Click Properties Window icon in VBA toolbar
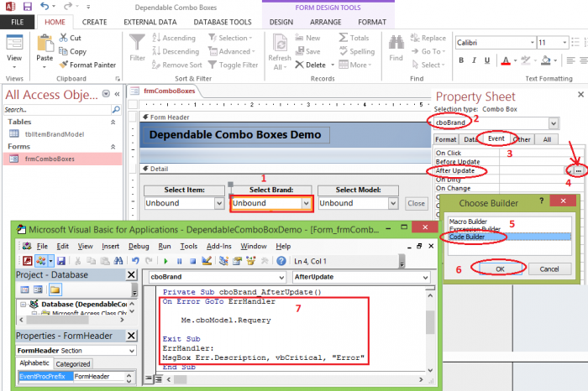This screenshot has width=588, height=391. point(237,261)
